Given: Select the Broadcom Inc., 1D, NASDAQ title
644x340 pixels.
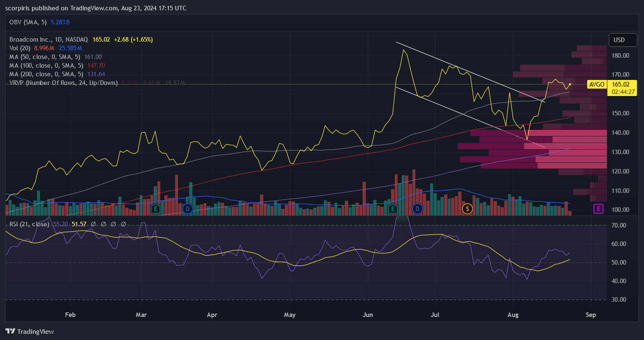Looking at the screenshot, I should click(x=49, y=40).
